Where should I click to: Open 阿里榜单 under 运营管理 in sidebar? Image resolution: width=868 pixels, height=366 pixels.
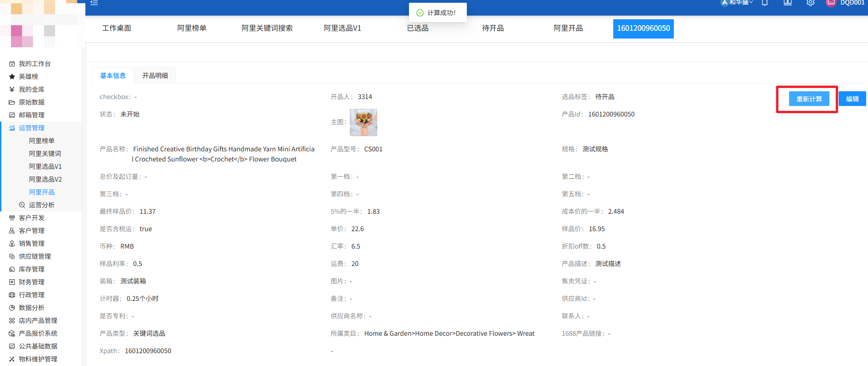tap(42, 141)
